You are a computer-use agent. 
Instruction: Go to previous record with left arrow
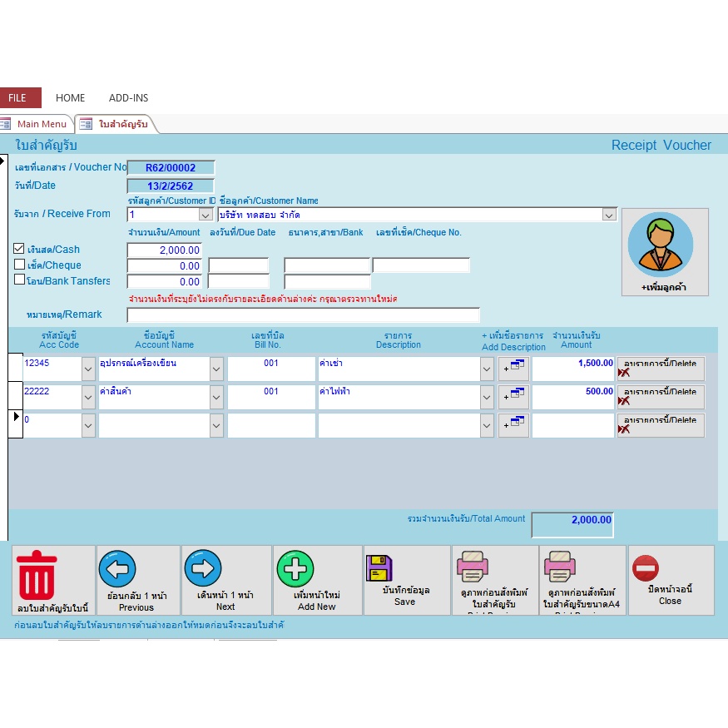point(117,569)
